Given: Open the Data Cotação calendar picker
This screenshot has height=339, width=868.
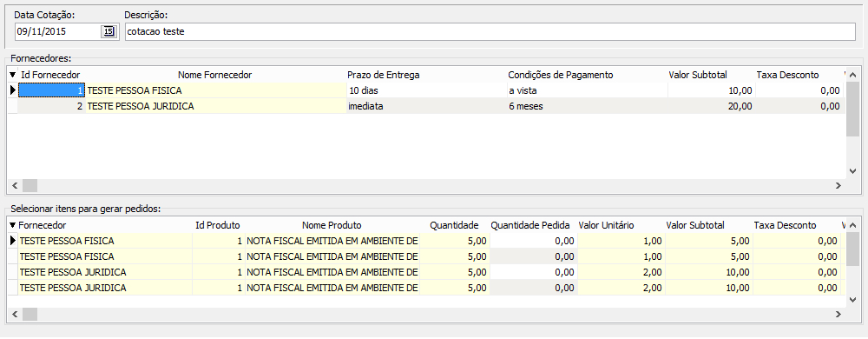Looking at the screenshot, I should (x=109, y=31).
